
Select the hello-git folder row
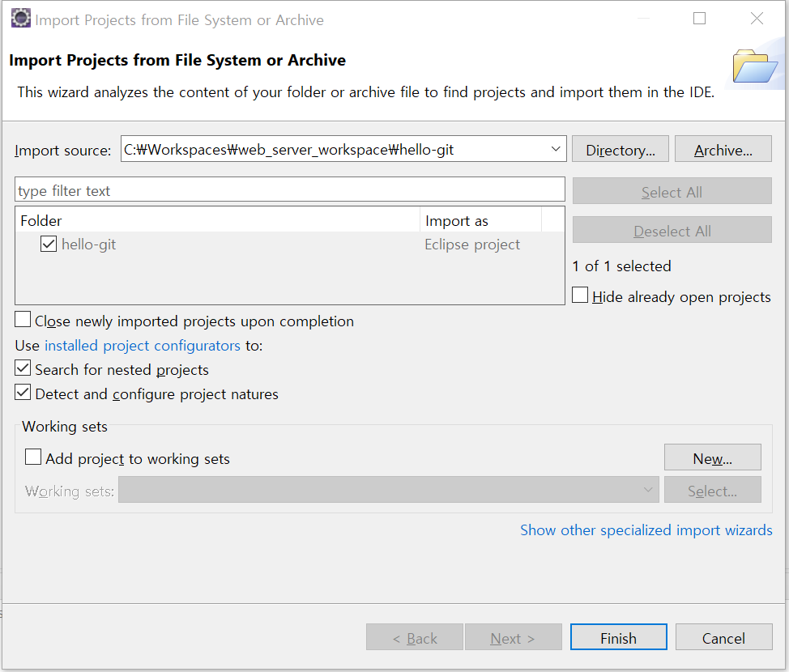pos(290,245)
